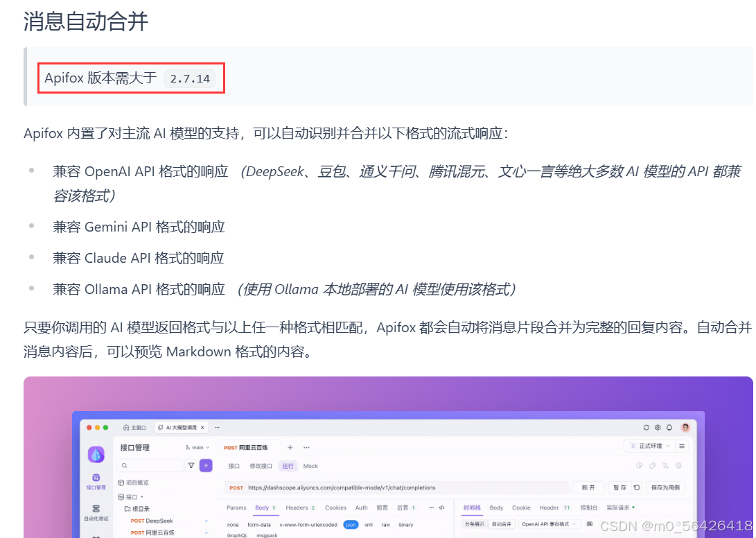Open the ellipsis menu next to new tab plus
The width and height of the screenshot is (756, 538).
(307, 448)
